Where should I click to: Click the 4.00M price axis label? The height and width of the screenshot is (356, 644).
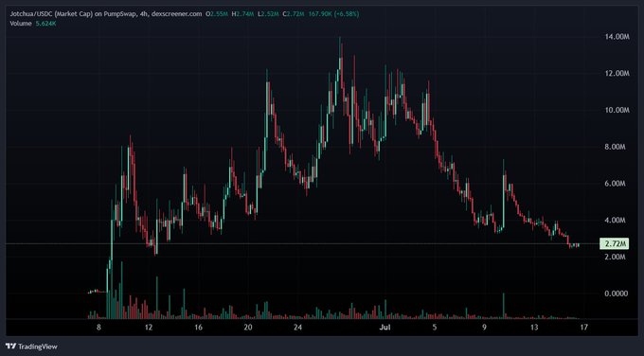click(616, 220)
